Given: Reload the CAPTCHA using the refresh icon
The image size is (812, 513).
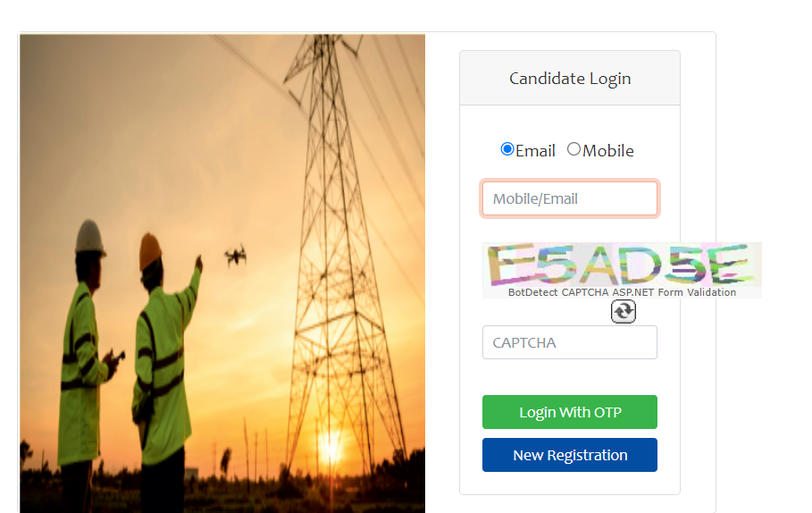Looking at the screenshot, I should (623, 311).
